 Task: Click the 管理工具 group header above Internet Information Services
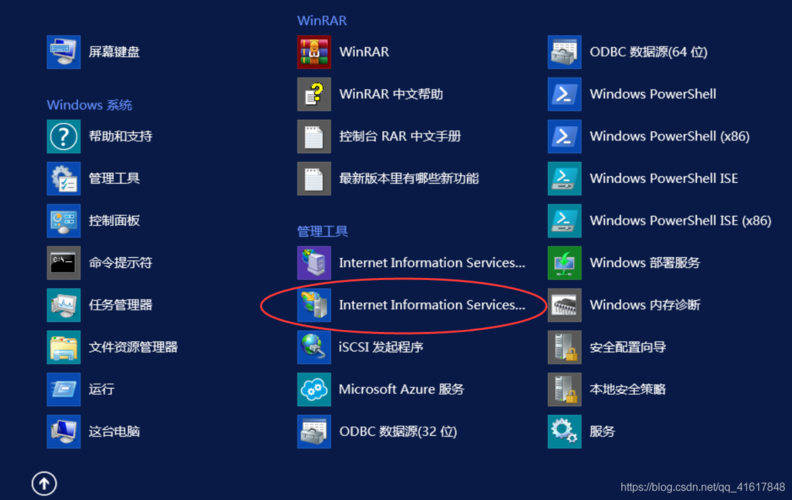click(x=322, y=231)
